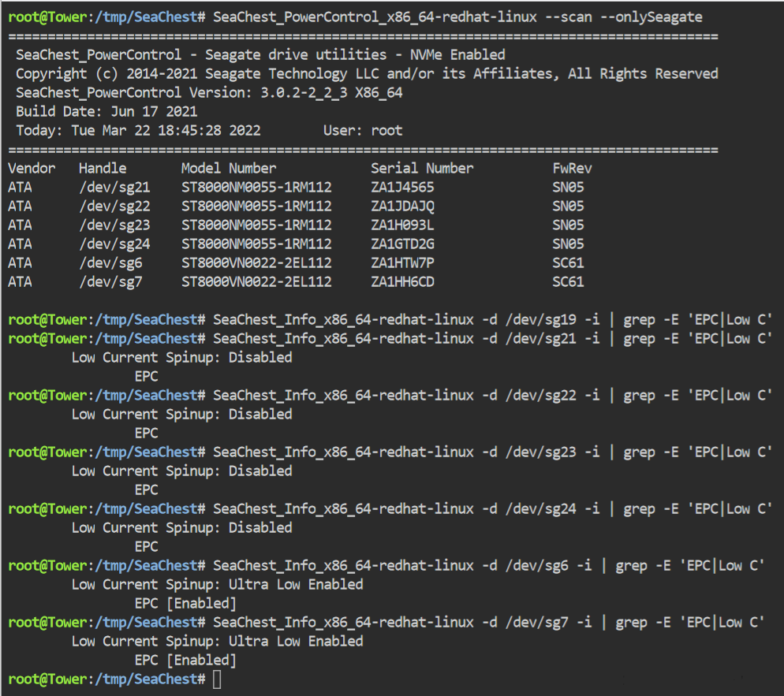Viewport: 784px width, 696px height.
Task: Click 'Low Current Spinup: Disabled' under sg24
Action: [182, 528]
